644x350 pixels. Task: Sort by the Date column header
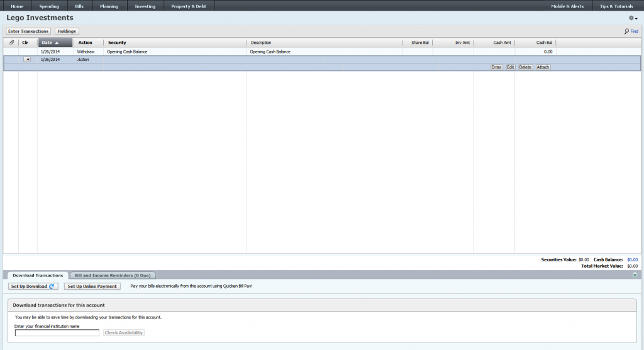[x=55, y=42]
